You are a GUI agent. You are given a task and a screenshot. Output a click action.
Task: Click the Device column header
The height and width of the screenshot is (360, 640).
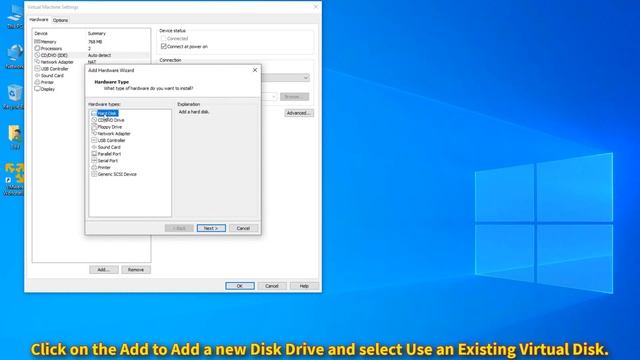(41, 33)
